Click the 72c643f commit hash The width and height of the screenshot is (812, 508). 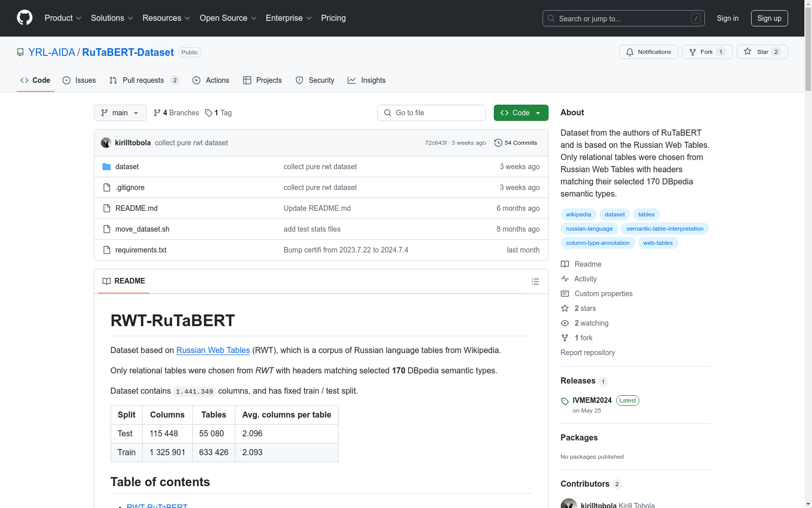click(436, 143)
